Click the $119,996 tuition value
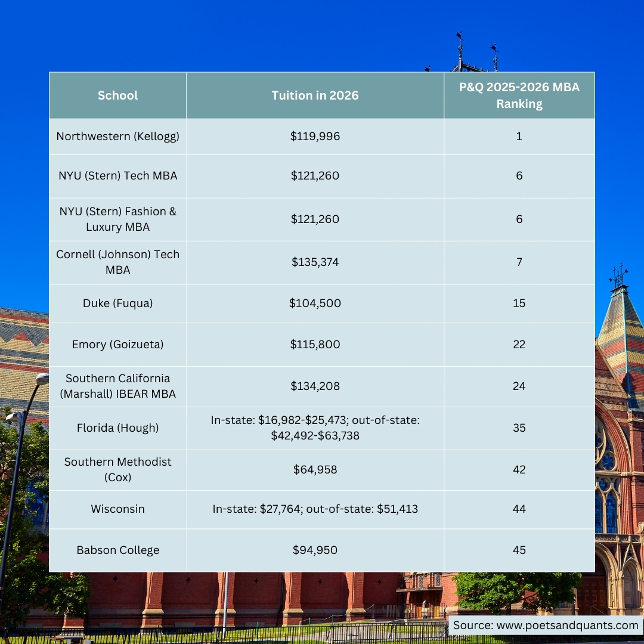The width and height of the screenshot is (644, 644). [315, 137]
